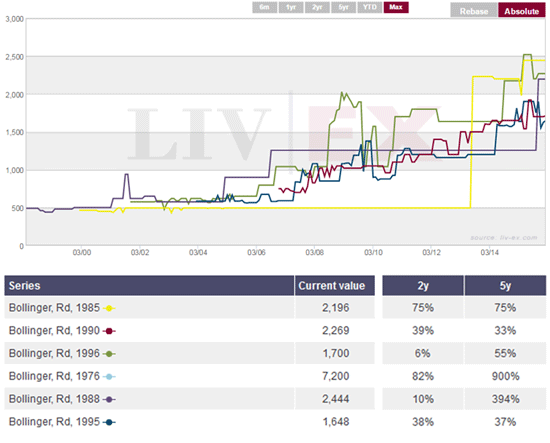Open the source liv-ex.com link
Viewport: 550px width, 443px height.
tap(504, 238)
